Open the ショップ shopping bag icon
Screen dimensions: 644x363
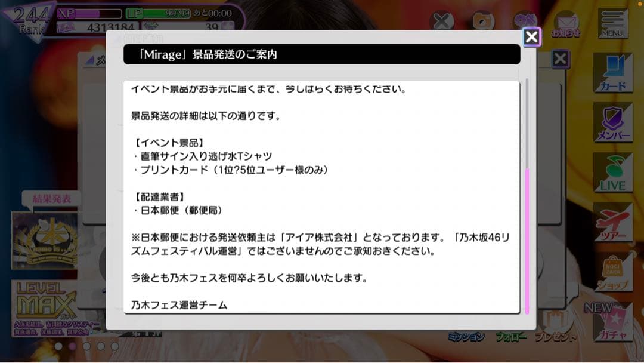pyautogui.click(x=613, y=272)
